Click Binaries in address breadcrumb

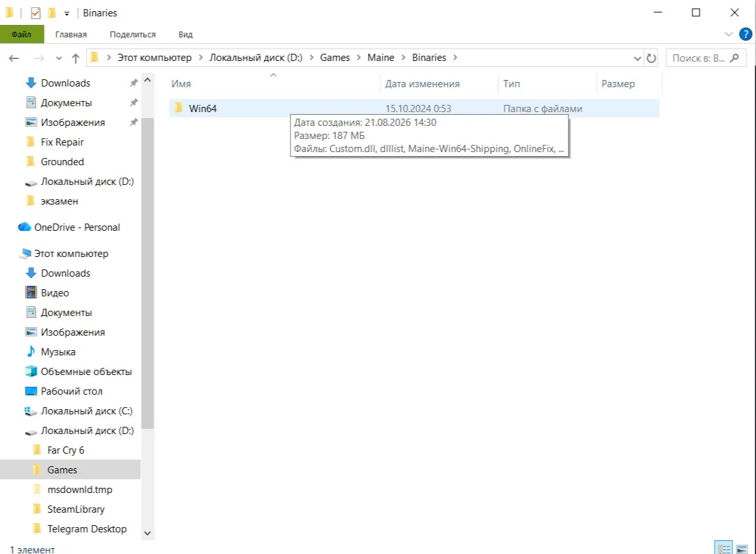coord(429,58)
